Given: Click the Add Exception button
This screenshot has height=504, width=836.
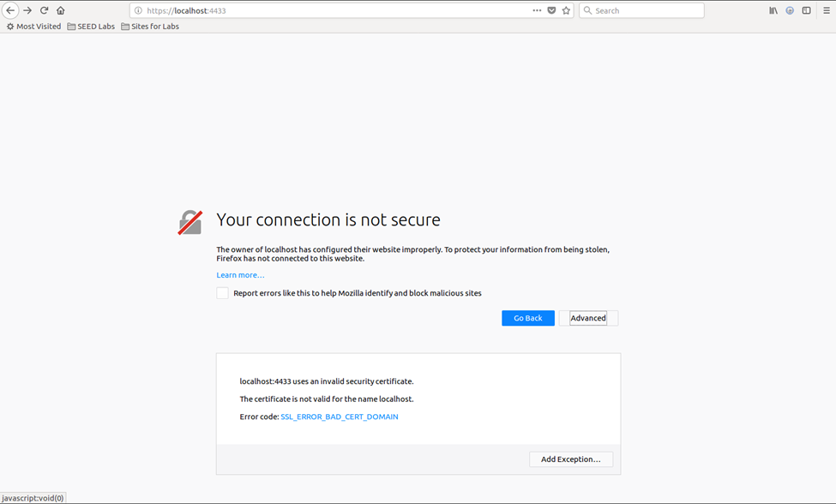Looking at the screenshot, I should (x=570, y=459).
